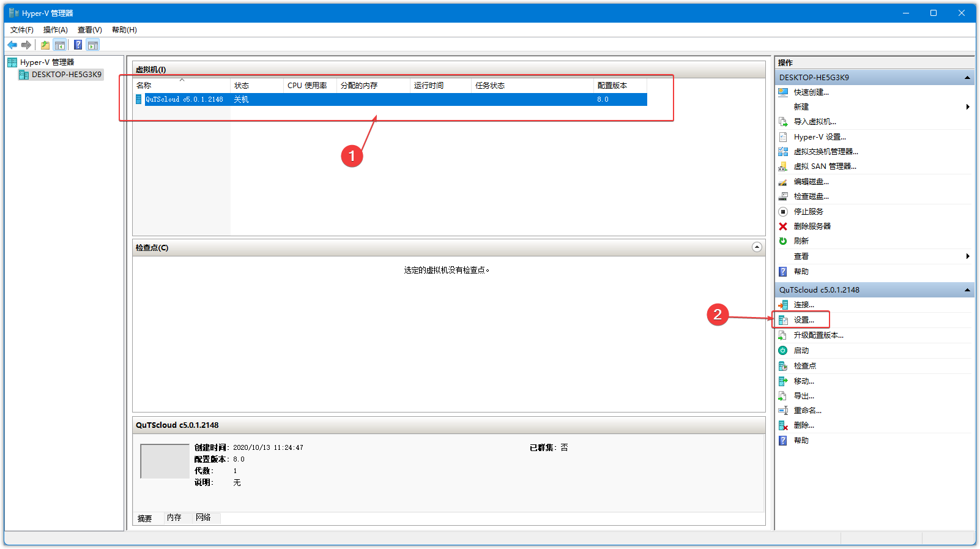Click the 移动 icon
Screen dimensions: 980x549
click(783, 381)
